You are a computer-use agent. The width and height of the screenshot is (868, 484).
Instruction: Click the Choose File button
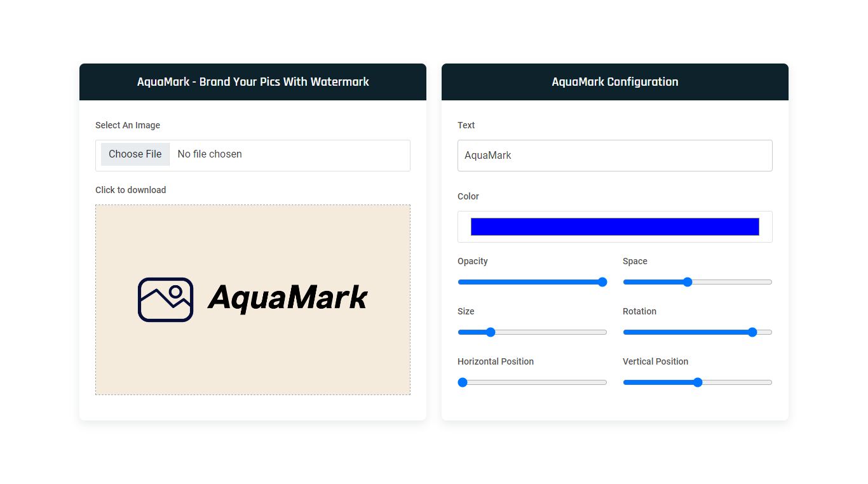pos(135,154)
